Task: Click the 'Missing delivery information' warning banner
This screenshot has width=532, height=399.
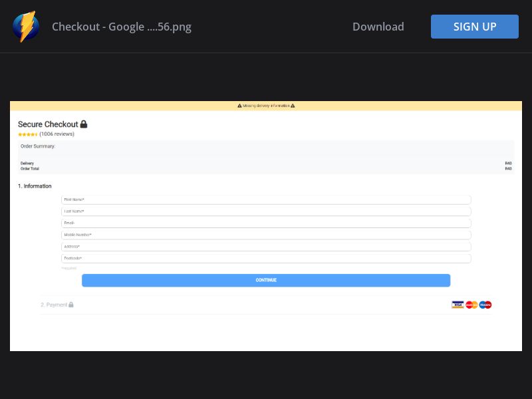Action: coord(266,106)
